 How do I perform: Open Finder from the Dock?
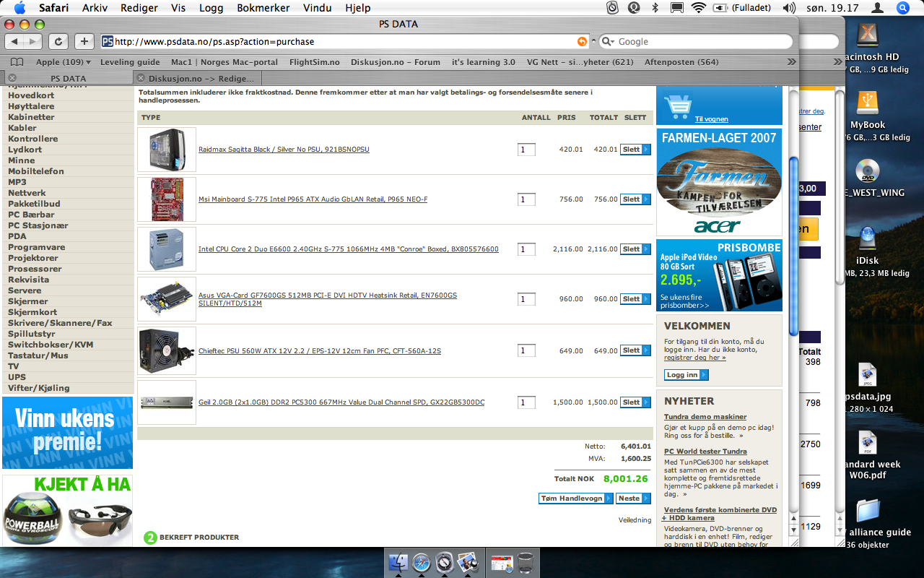click(398, 564)
